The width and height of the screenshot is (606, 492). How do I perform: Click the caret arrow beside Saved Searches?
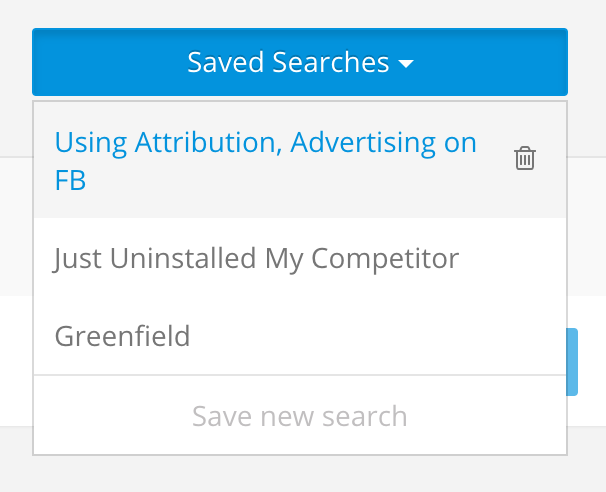[406, 64]
